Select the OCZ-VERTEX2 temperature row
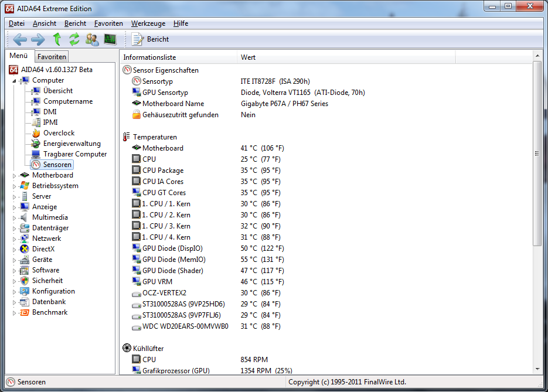This screenshot has height=392, width=548. pos(164,293)
